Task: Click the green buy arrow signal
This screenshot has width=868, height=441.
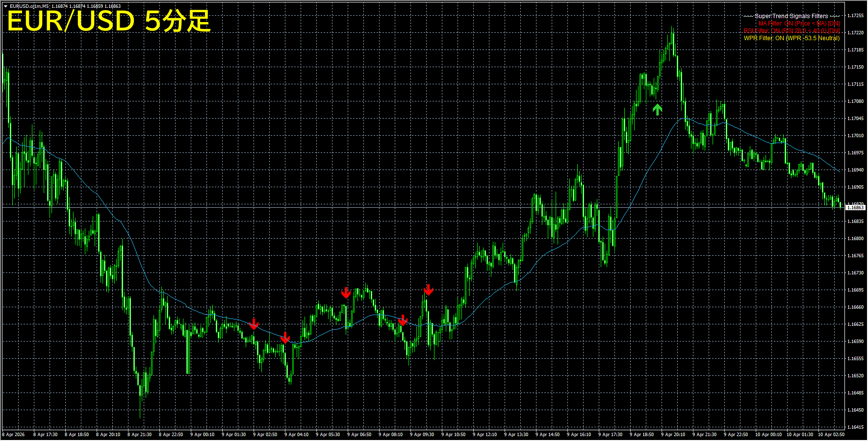Action: point(658,109)
